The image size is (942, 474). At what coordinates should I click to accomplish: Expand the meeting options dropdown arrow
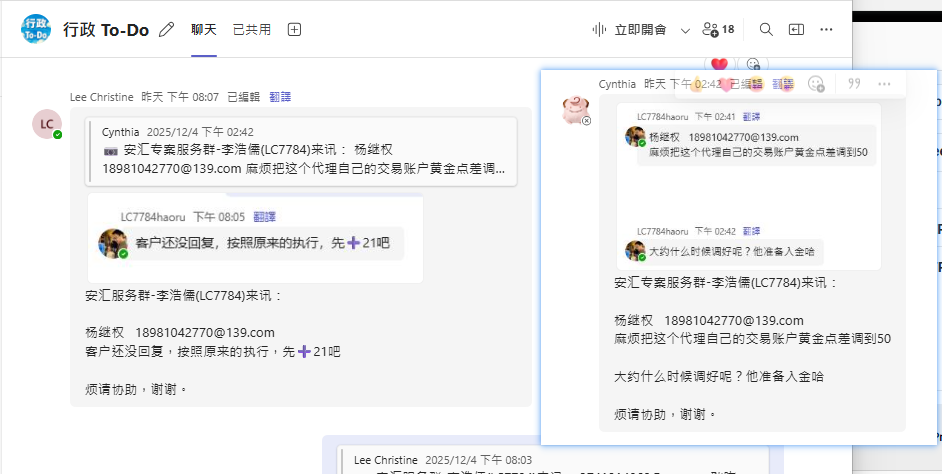pyautogui.click(x=685, y=30)
